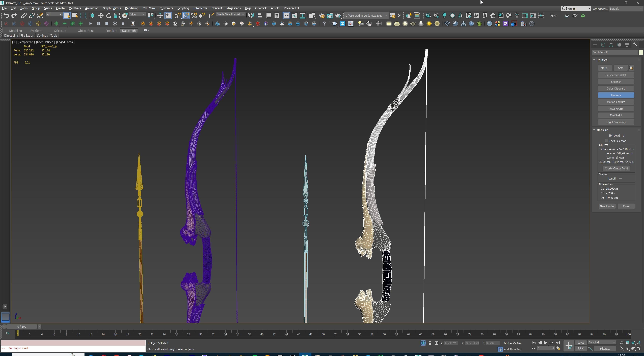Click the Reset XForm button

click(616, 109)
